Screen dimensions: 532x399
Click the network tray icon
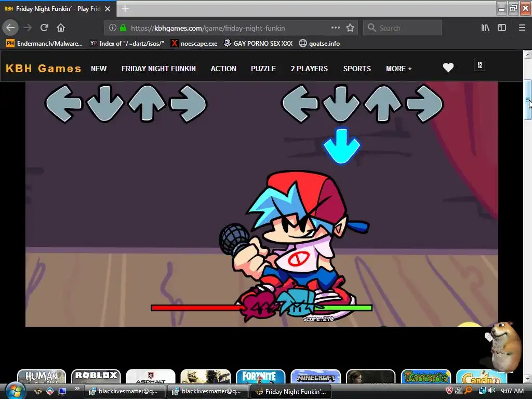[x=482, y=391]
